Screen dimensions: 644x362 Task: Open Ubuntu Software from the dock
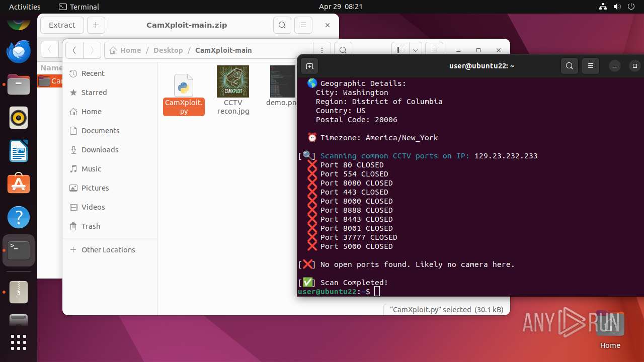pos(19,184)
